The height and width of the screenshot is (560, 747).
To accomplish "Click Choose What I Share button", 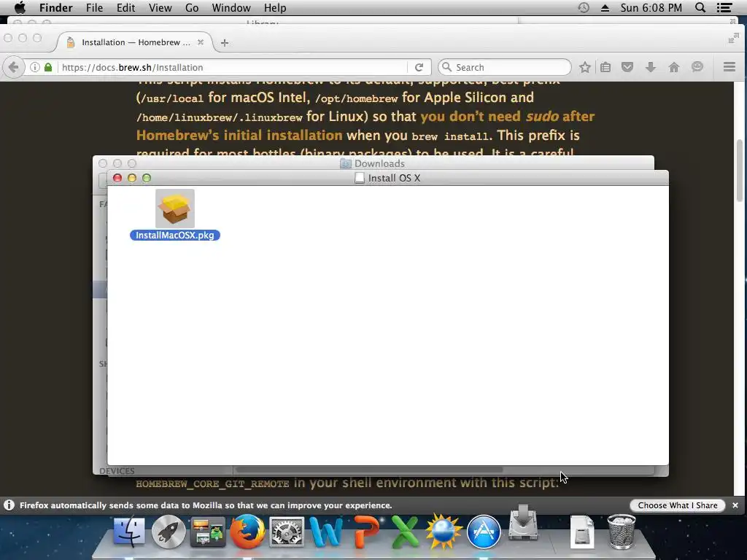I will (x=678, y=505).
